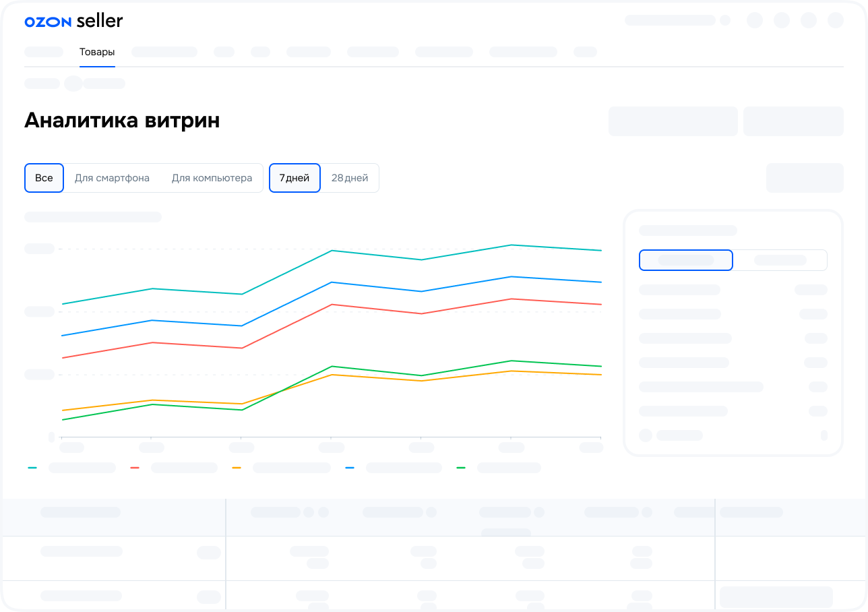Switch period to 28 дней
868x612 pixels.
point(350,178)
